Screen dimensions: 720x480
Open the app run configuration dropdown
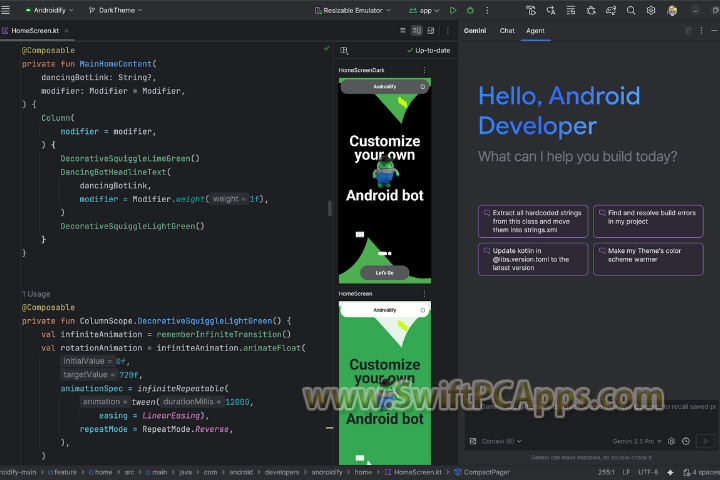(x=424, y=10)
